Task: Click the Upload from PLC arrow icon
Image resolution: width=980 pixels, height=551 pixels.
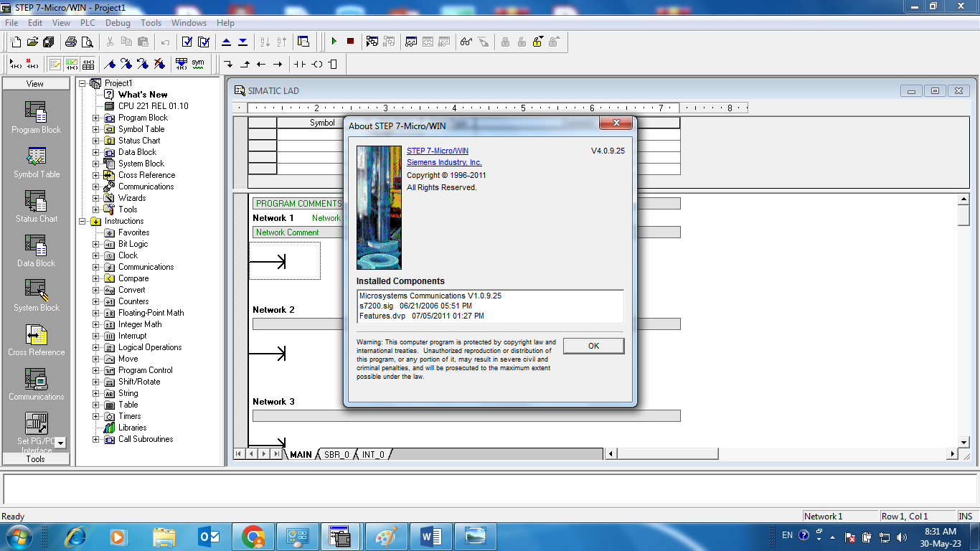Action: pos(226,42)
